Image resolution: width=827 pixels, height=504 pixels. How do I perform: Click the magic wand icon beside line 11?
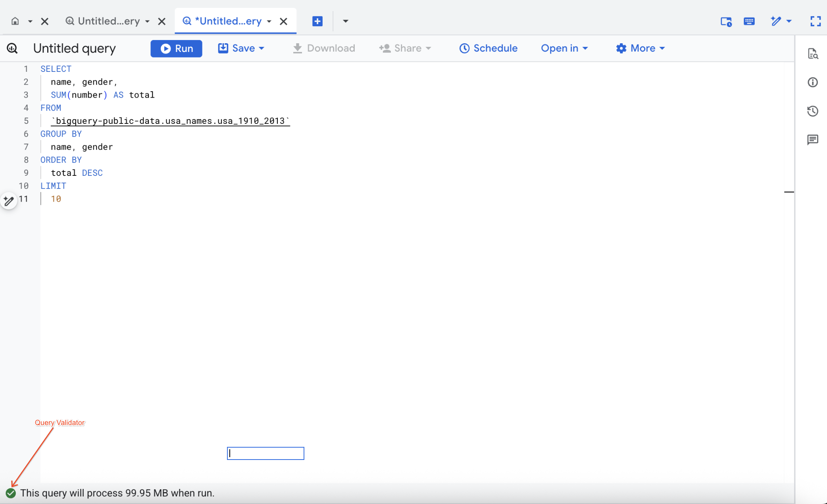9,201
